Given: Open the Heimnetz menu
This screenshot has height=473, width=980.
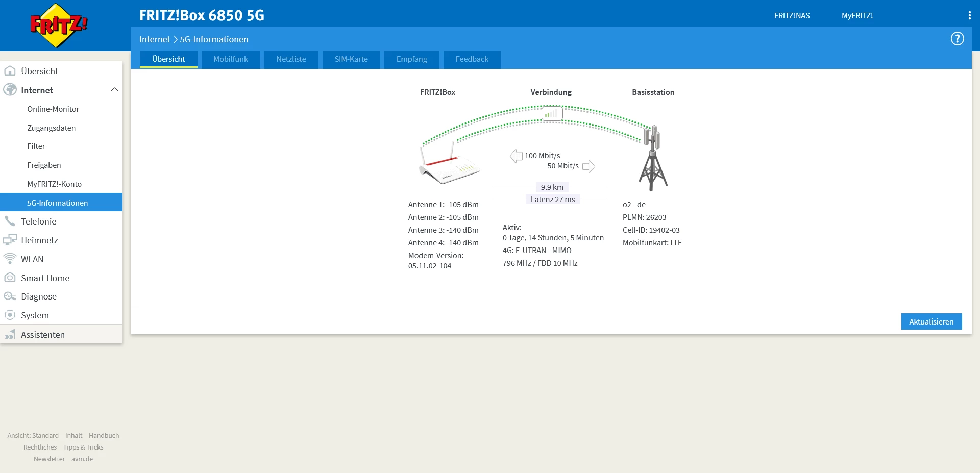Looking at the screenshot, I should pyautogui.click(x=61, y=240).
